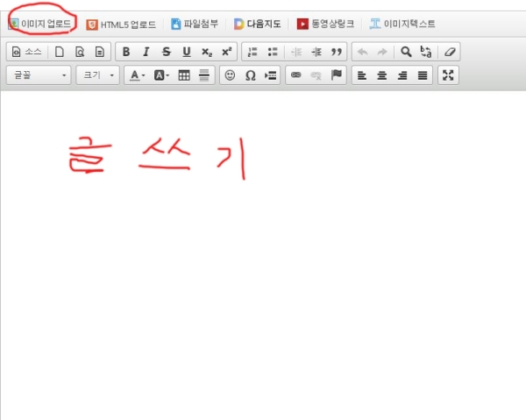Toggle superscript formatting
526x420 pixels.
coord(227,52)
